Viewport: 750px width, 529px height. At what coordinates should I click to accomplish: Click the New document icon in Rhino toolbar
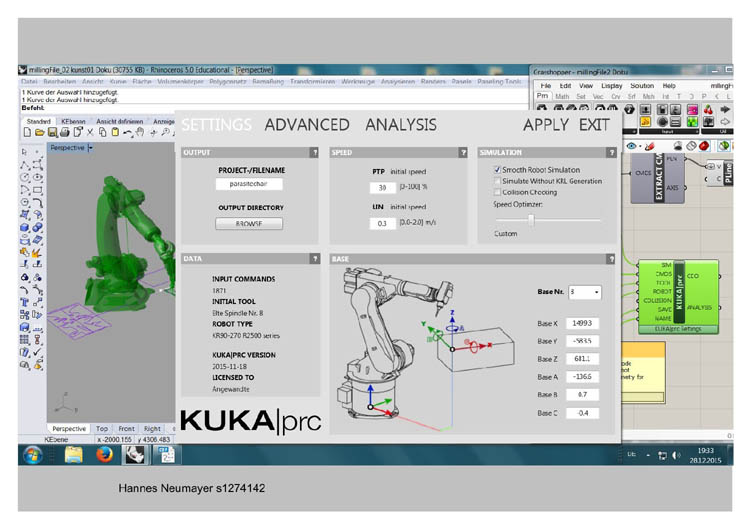pyautogui.click(x=27, y=132)
